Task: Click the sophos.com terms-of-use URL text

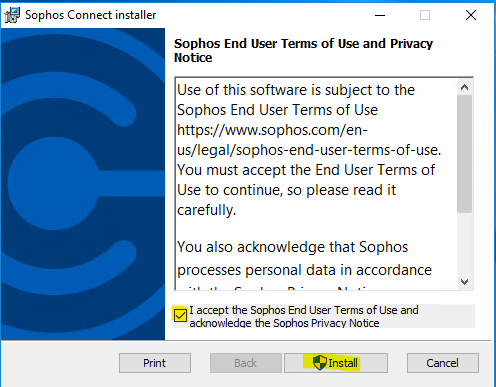Action: coord(309,140)
